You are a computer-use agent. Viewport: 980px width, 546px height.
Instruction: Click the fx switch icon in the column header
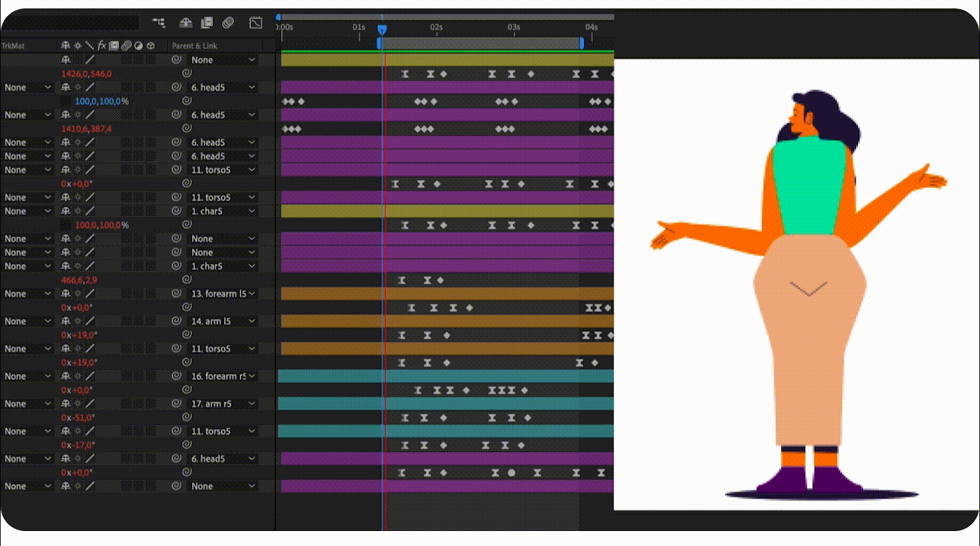(101, 46)
